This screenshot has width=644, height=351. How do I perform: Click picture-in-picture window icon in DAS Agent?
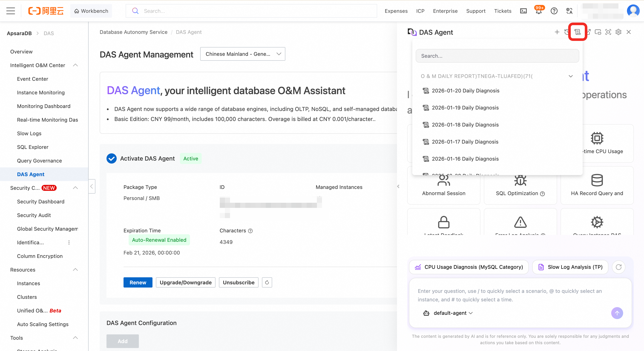pos(598,32)
